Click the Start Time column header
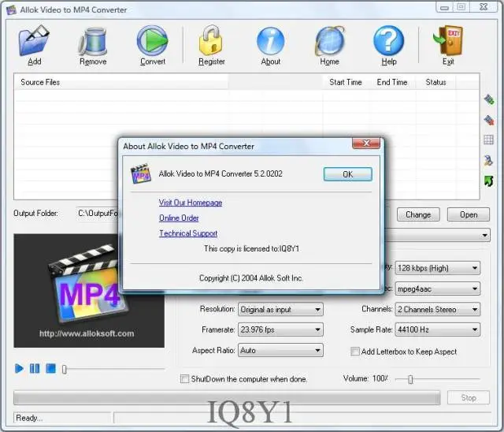 click(x=346, y=82)
